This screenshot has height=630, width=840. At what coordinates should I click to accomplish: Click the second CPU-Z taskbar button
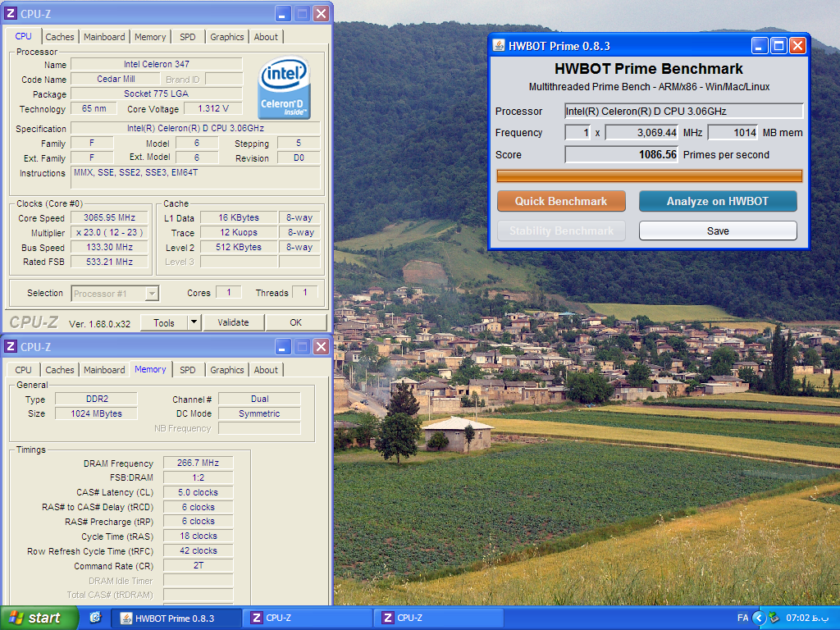point(439,619)
